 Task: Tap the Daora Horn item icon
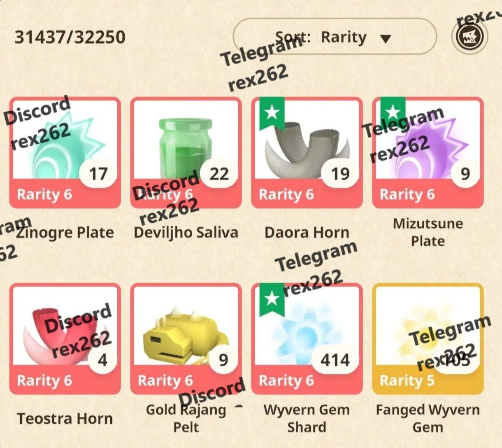click(x=307, y=153)
